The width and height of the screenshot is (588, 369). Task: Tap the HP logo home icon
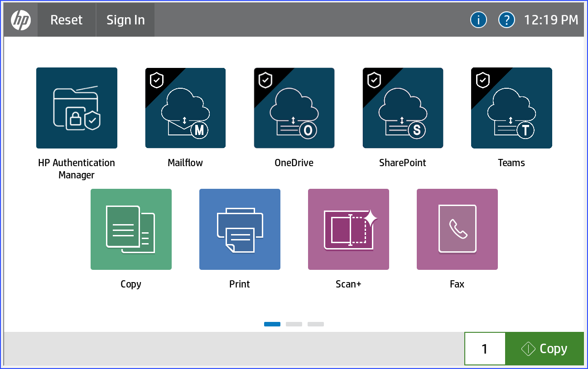21,20
